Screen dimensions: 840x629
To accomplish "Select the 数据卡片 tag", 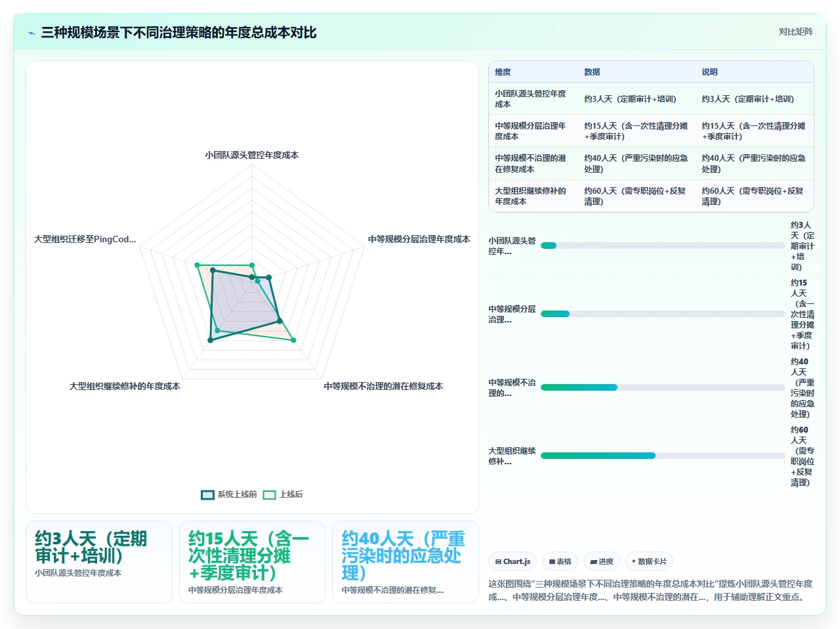I will pos(649,561).
